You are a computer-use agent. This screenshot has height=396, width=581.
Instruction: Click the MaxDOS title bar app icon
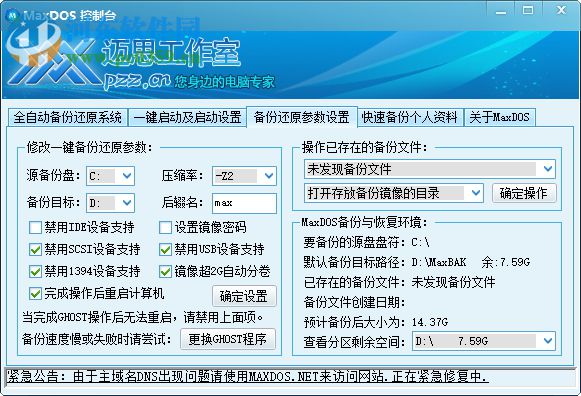click(x=13, y=16)
